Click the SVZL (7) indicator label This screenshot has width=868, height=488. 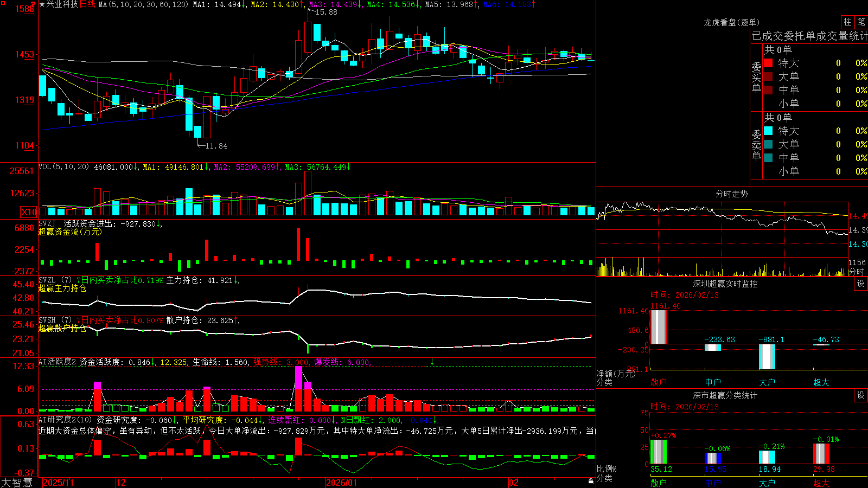55,280
